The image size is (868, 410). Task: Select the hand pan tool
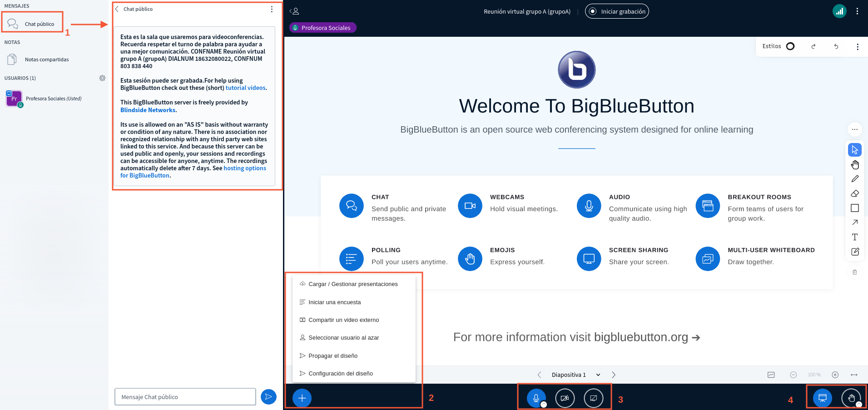click(855, 164)
